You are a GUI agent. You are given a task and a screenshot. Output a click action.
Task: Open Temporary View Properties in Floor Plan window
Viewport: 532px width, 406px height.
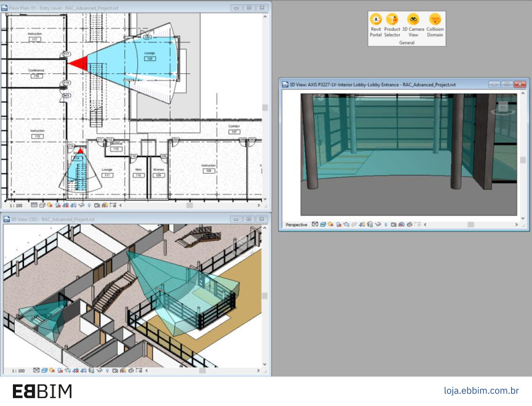pyautogui.click(x=97, y=205)
